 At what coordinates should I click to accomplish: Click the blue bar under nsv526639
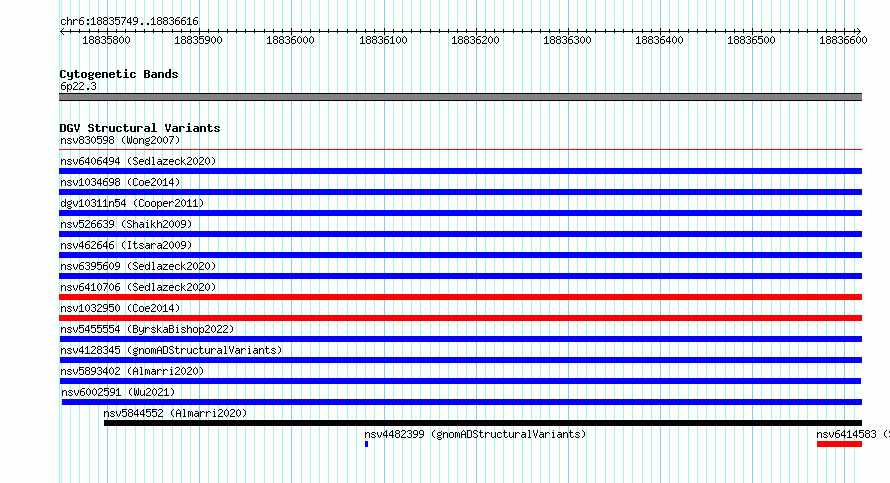pyautogui.click(x=460, y=234)
